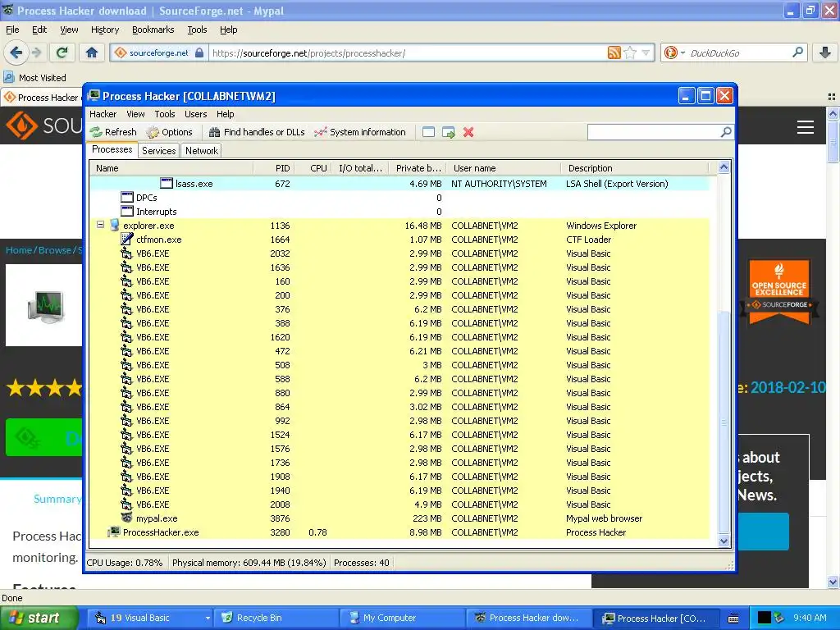This screenshot has height=630, width=840.
Task: Open the Tools menu in Process Hacker
Action: 164,114
